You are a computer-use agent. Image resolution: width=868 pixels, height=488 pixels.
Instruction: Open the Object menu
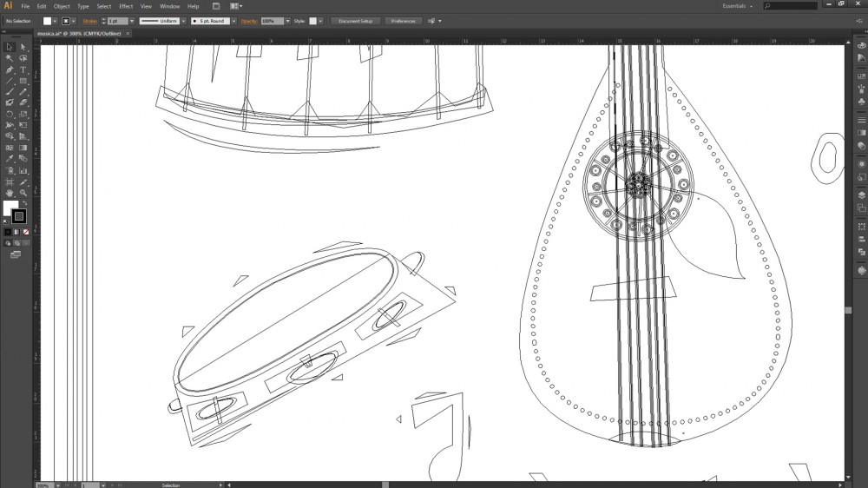pyautogui.click(x=62, y=6)
